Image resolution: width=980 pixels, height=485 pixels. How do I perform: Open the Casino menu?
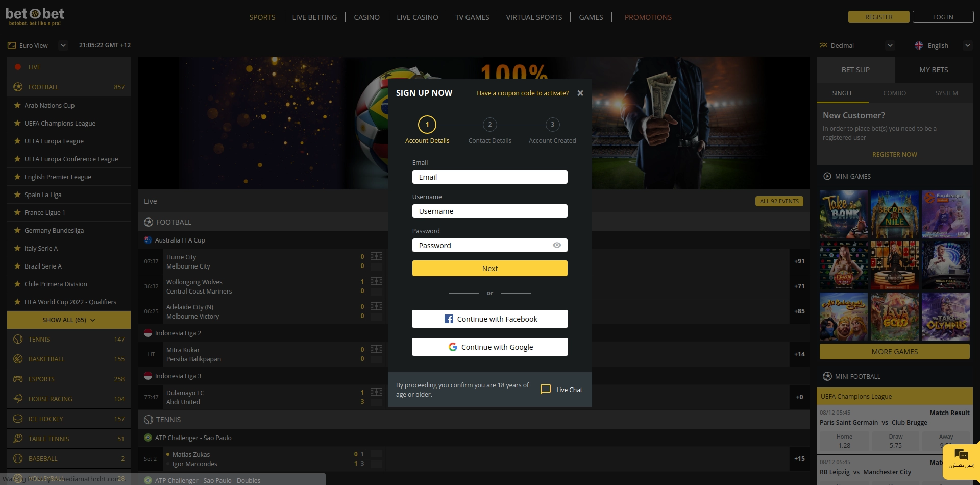click(366, 17)
